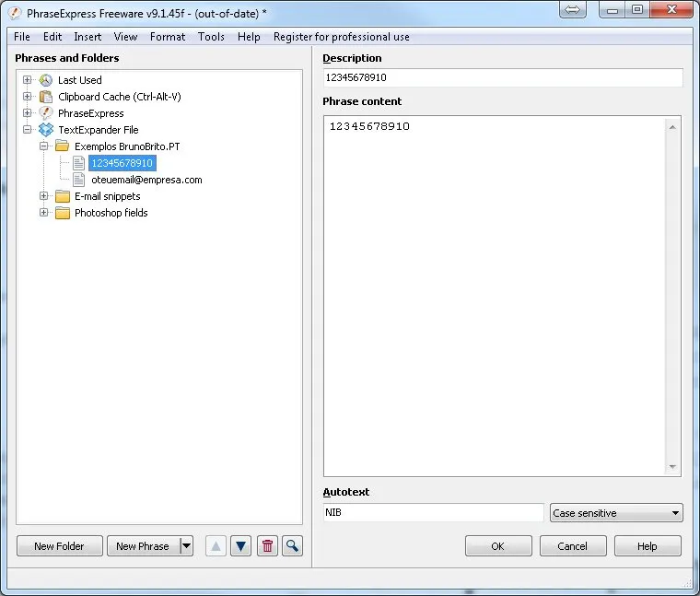
Task: Click into the Autotext NIB field
Action: [x=433, y=512]
